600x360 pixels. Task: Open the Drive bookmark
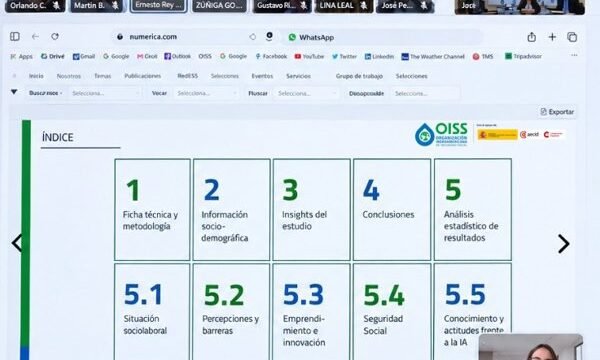coord(52,56)
